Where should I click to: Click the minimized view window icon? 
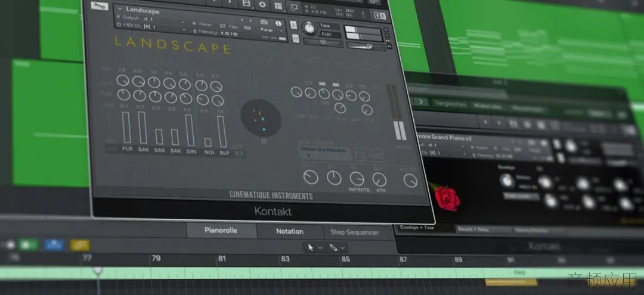(x=293, y=7)
